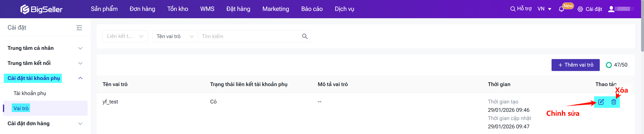644x134 pixels.
Task: Click the Tìm kiếm search field
Action: pyautogui.click(x=250, y=36)
